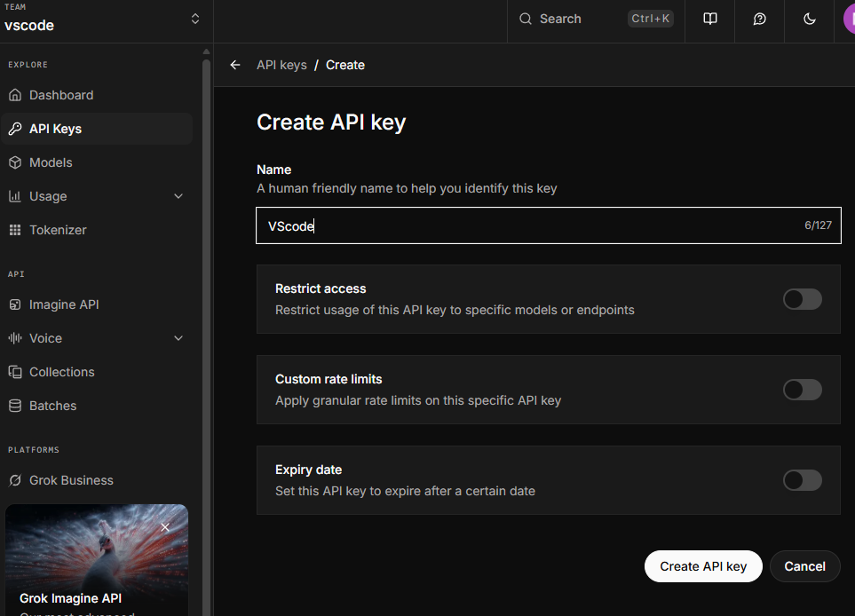The width and height of the screenshot is (855, 616).
Task: Open the Batches page
Action: tap(97, 406)
